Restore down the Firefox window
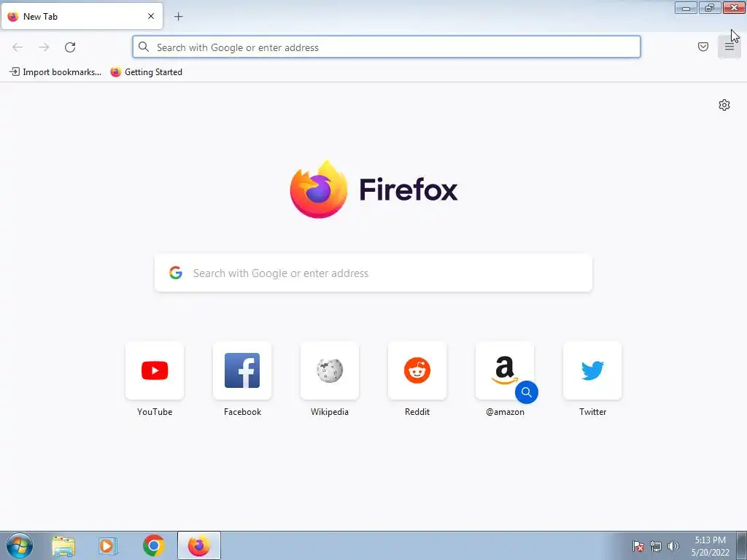Screen dimensions: 747x560 (x=710, y=8)
